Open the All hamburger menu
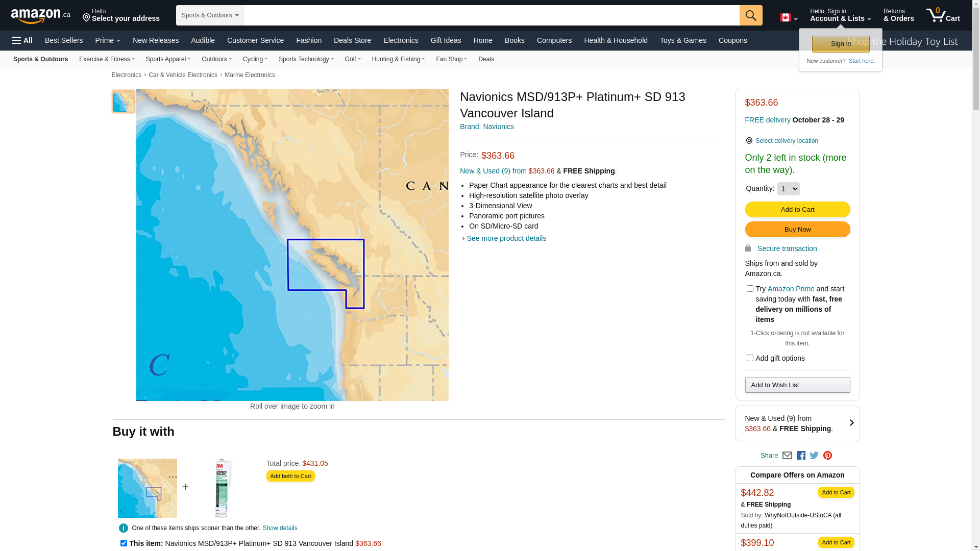This screenshot has width=980, height=551. pyautogui.click(x=22, y=40)
